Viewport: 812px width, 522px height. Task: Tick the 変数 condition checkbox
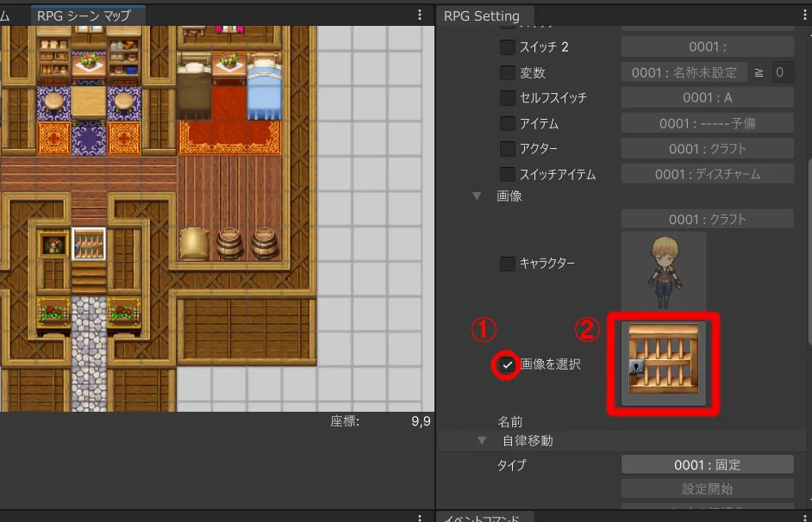click(x=508, y=73)
